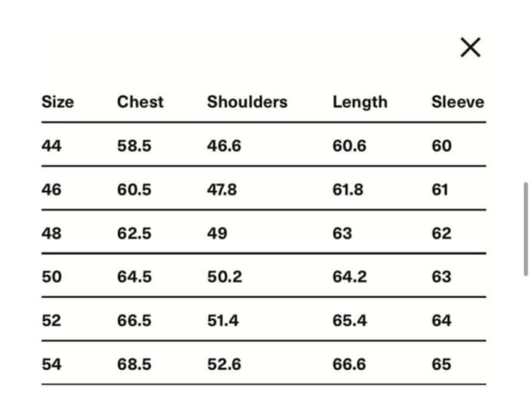Screen dimensions: 532x417
Task: Click the 58.5 chest measurement
Action: point(134,146)
